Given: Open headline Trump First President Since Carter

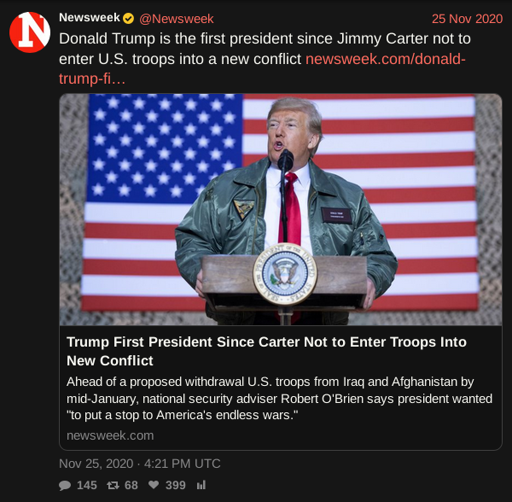Looking at the screenshot, I should 266,351.
